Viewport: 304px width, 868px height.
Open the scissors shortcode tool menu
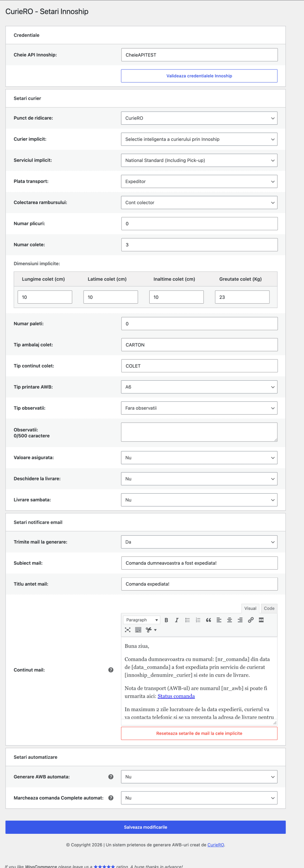pyautogui.click(x=151, y=630)
